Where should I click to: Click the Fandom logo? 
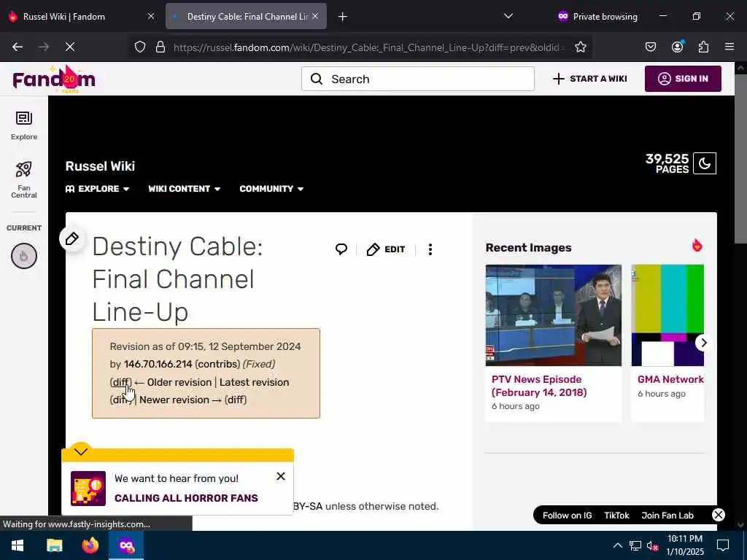(54, 79)
